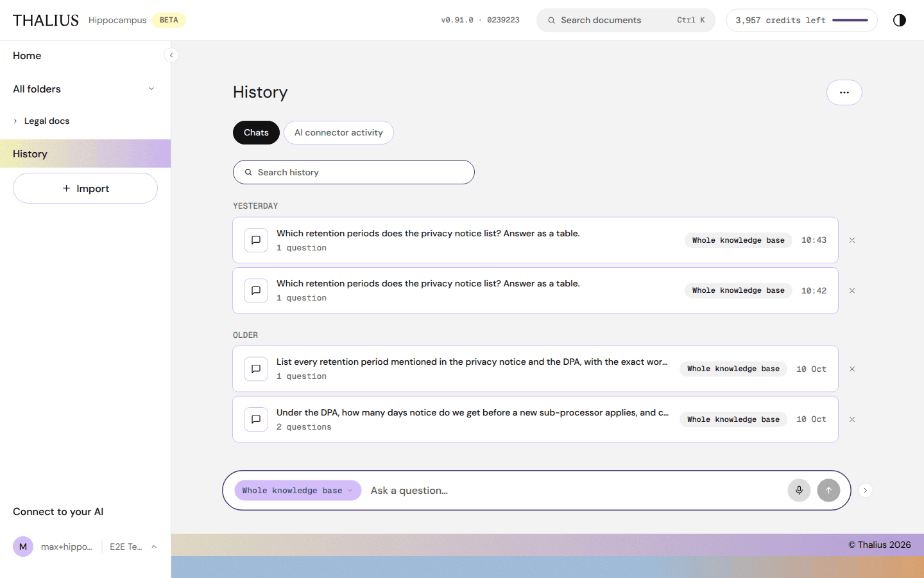Click the user avatar 'M'
The height and width of the screenshot is (578, 924).
point(23,547)
